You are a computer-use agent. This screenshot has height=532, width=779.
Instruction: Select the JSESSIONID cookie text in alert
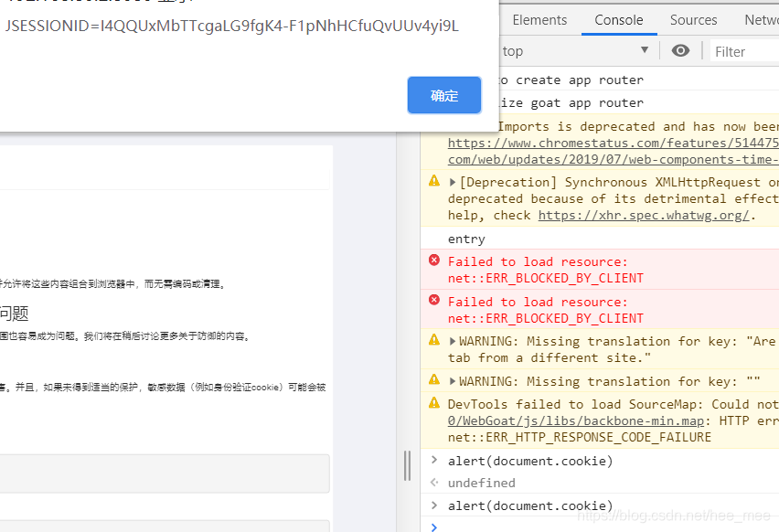pyautogui.click(x=232, y=26)
